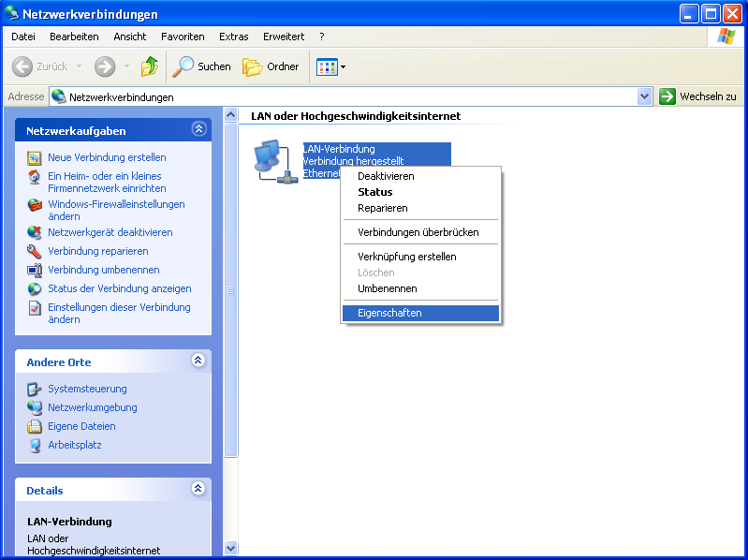Select Reparieren from the context menu
748x560 pixels.
(x=420, y=208)
